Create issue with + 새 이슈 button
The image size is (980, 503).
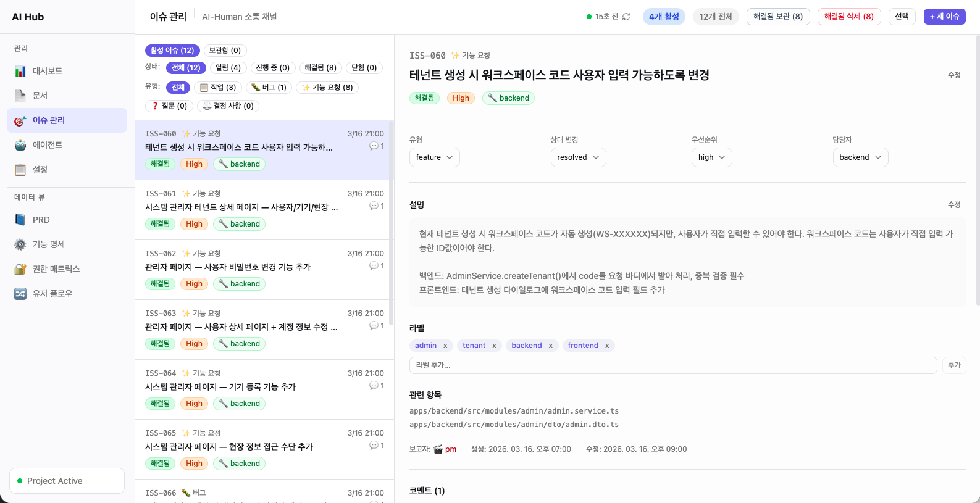click(945, 17)
